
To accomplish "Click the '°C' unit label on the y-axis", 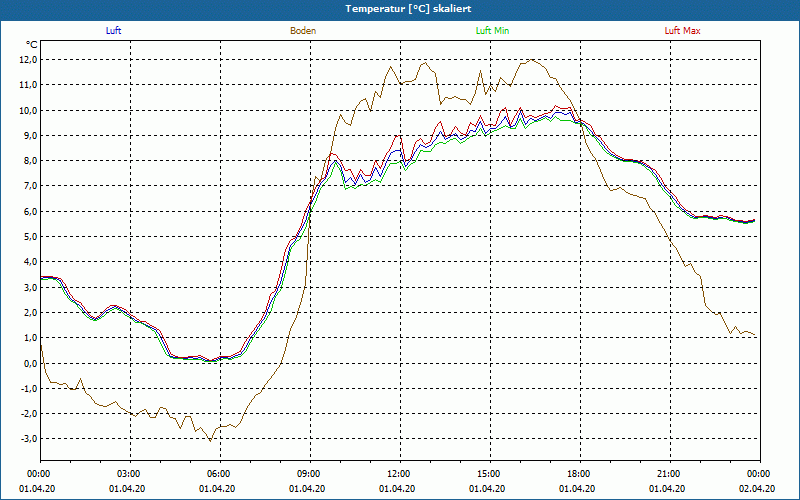I will coord(32,45).
